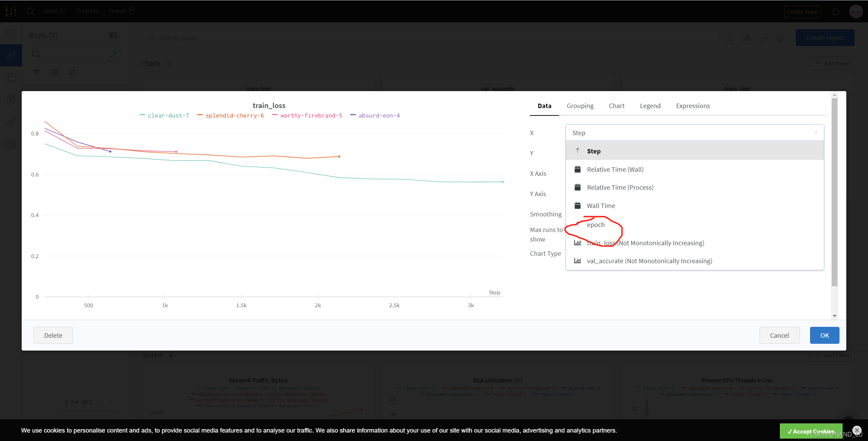
Task: Select epoch as X axis
Action: point(596,225)
